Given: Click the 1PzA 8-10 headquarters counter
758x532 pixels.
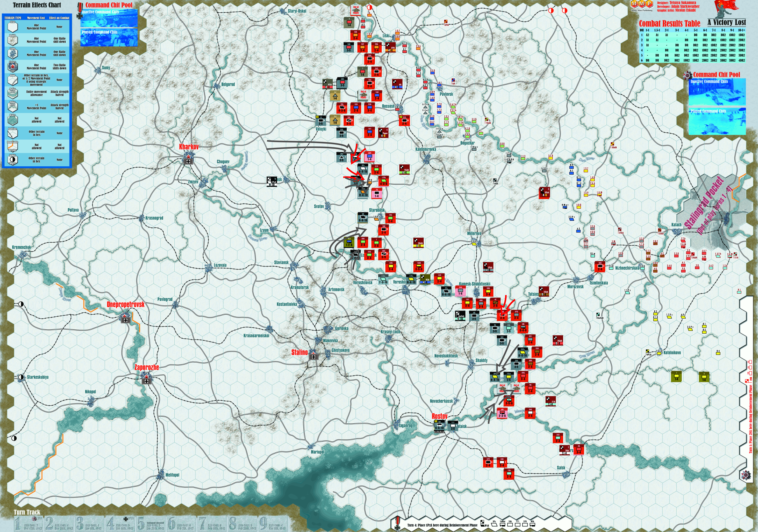Looking at the screenshot, I should [x=272, y=182].
